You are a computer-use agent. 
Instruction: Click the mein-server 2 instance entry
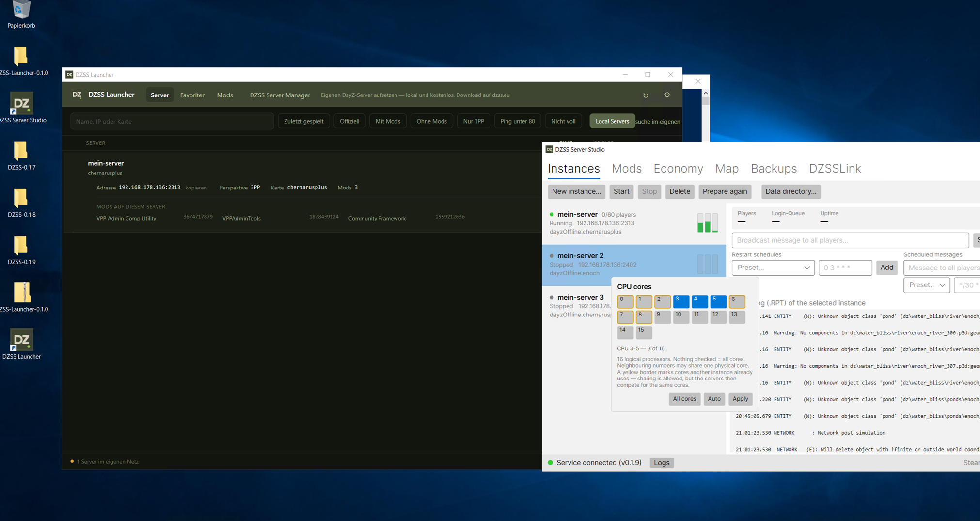[x=634, y=265]
